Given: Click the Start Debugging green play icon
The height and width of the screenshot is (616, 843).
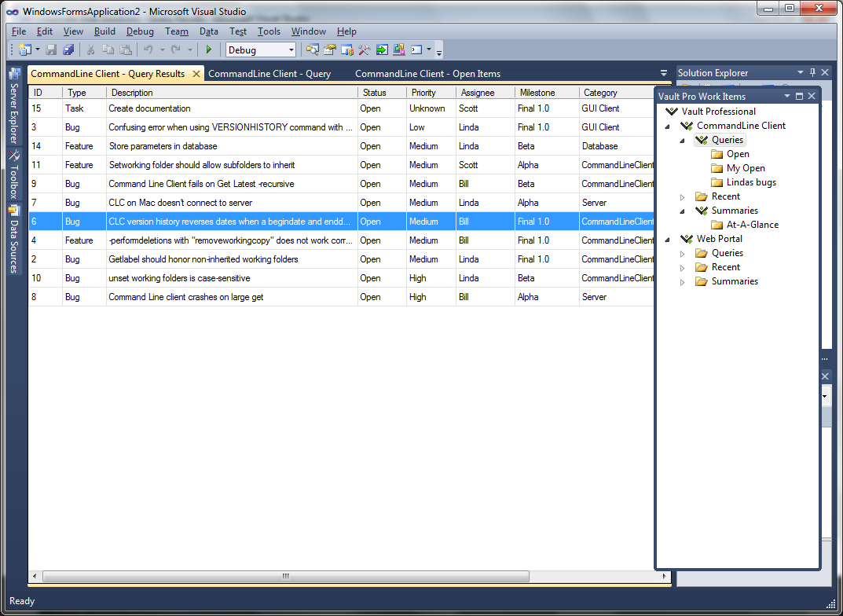Looking at the screenshot, I should (x=209, y=49).
